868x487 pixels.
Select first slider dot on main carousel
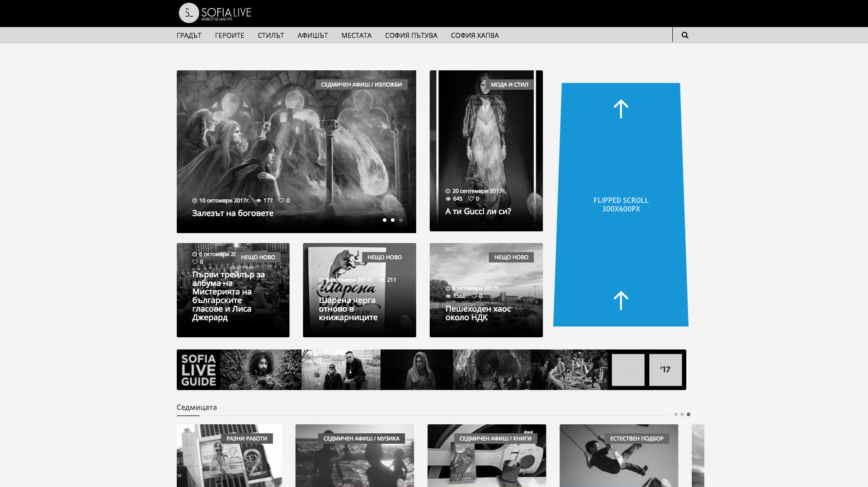coord(385,220)
